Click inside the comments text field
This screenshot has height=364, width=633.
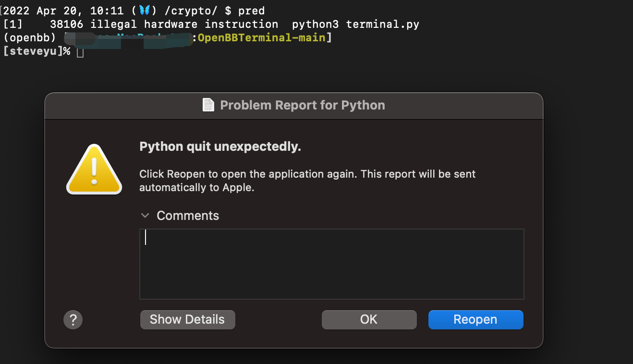pyautogui.click(x=331, y=263)
